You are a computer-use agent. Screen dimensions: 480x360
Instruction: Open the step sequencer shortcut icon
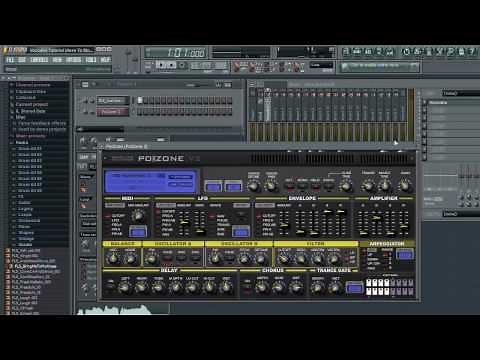(x=357, y=52)
